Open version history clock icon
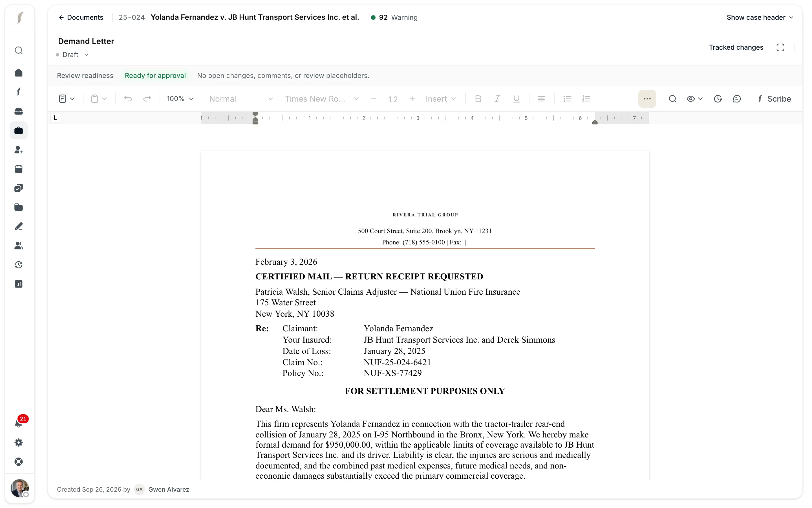The image size is (812, 508). pos(718,99)
